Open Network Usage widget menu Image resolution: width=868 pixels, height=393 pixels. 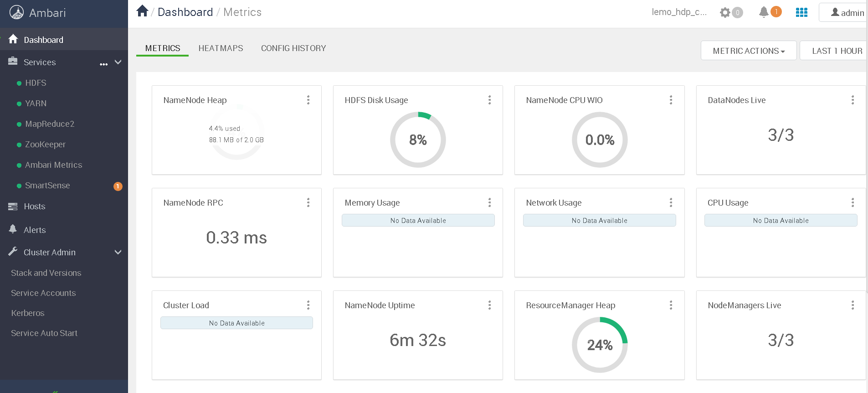671,202
